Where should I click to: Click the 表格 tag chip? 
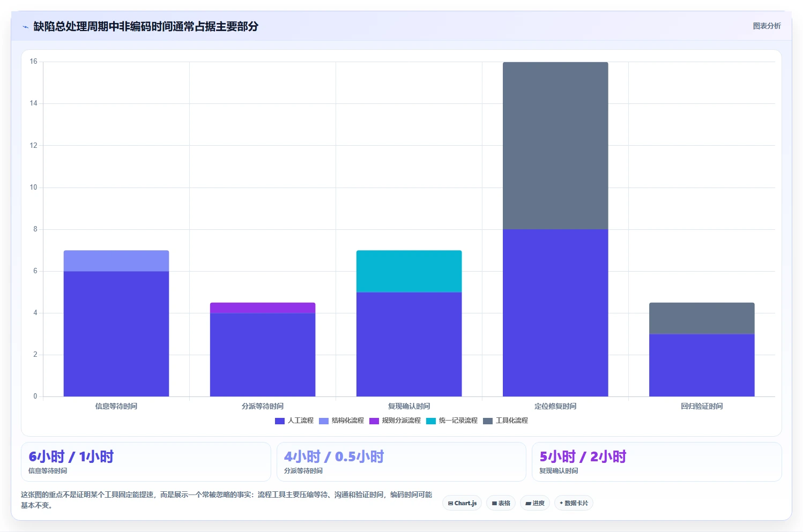pyautogui.click(x=501, y=503)
